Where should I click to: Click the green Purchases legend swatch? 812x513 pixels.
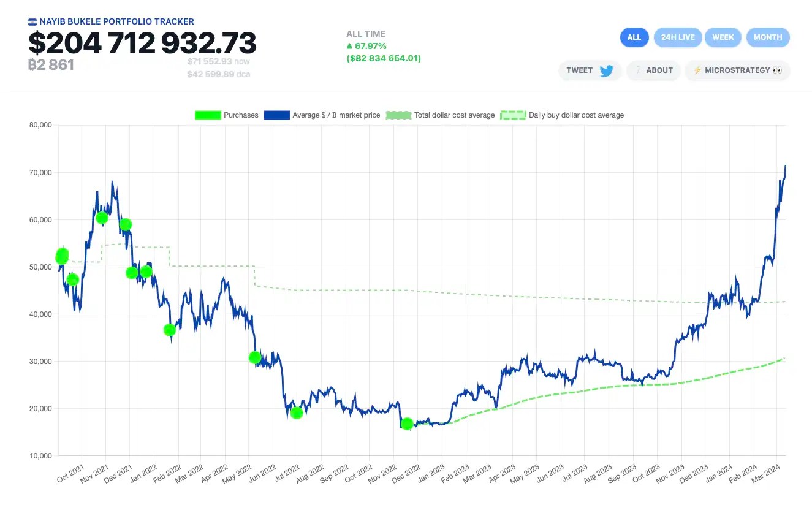pos(207,115)
